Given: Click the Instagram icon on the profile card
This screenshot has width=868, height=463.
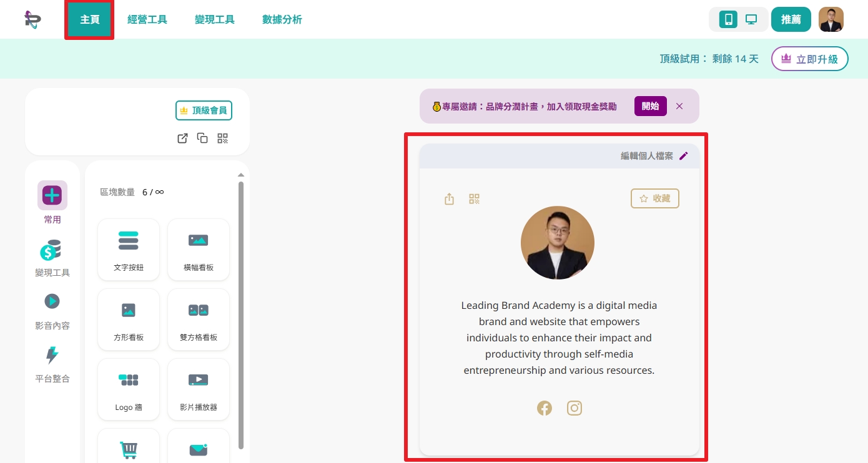Looking at the screenshot, I should pos(575,408).
